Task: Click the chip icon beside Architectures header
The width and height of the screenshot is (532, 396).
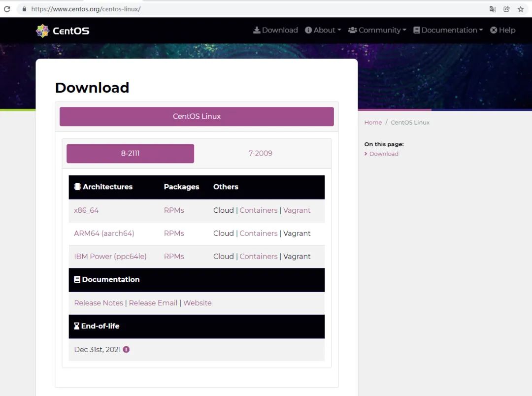Action: point(77,187)
